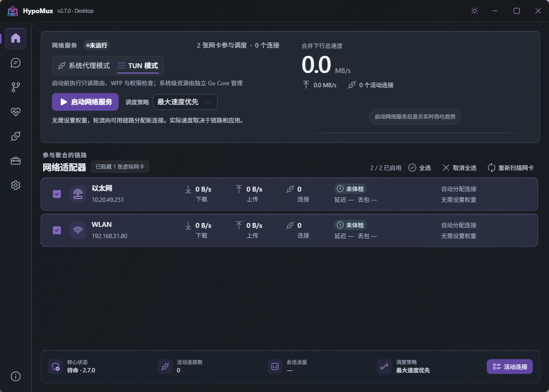Open the Home page in sidebar
The image size is (549, 392).
(16, 38)
